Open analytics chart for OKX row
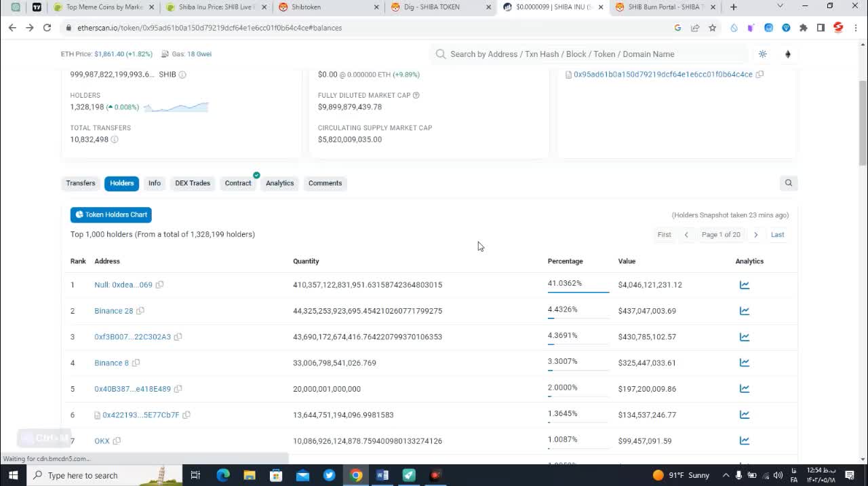 (744, 441)
